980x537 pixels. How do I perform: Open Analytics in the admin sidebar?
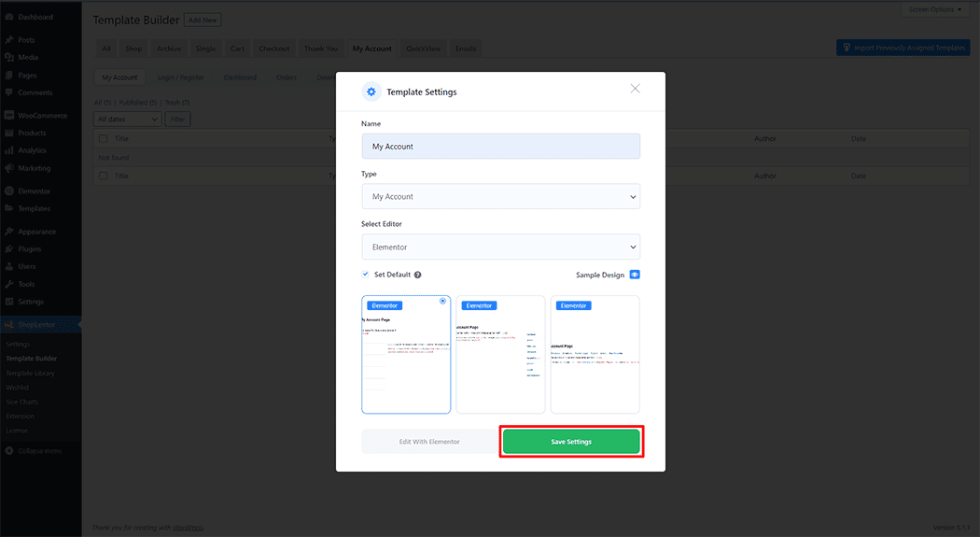tap(32, 150)
